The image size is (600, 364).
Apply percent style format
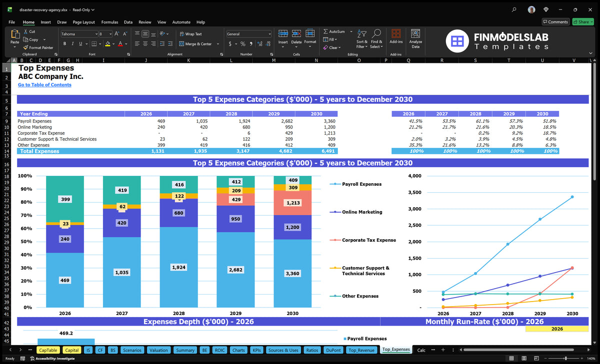pos(243,44)
